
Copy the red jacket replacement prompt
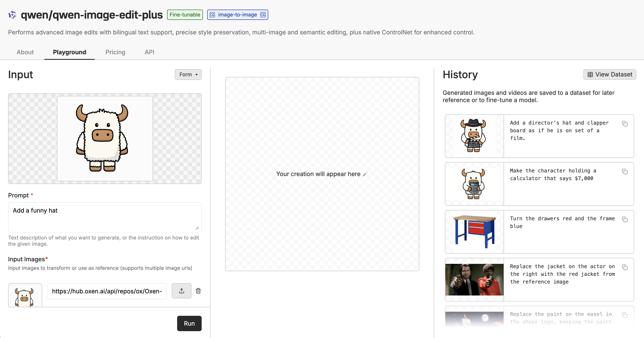(x=625, y=267)
